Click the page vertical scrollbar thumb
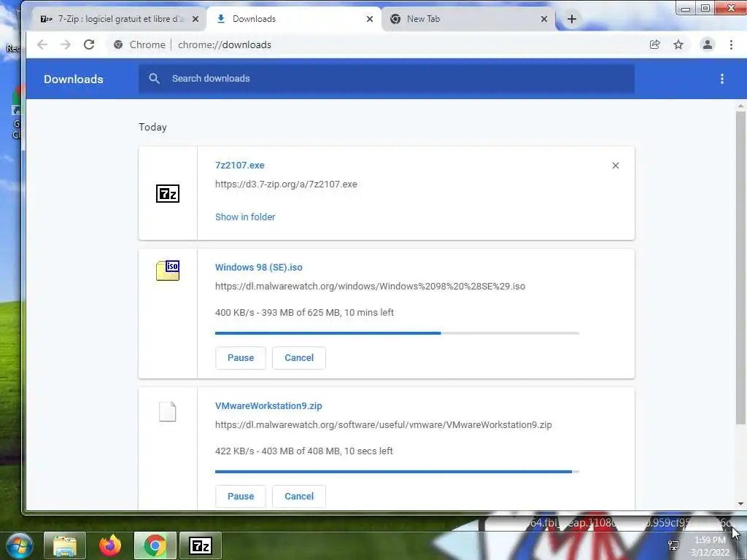Viewport: 747px width, 560px height. 740,268
